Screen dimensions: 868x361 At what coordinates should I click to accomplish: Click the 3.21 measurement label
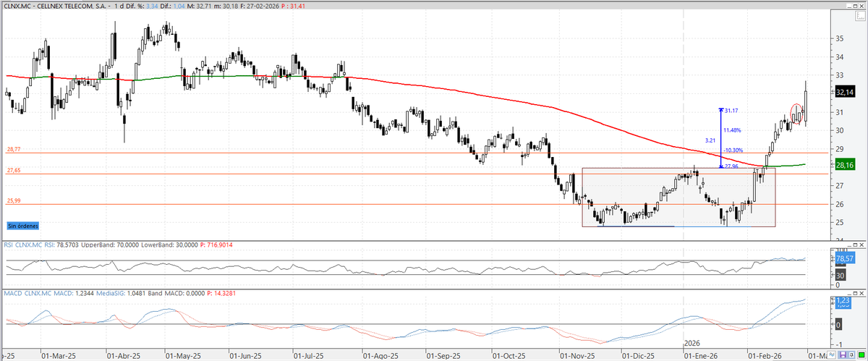point(710,140)
